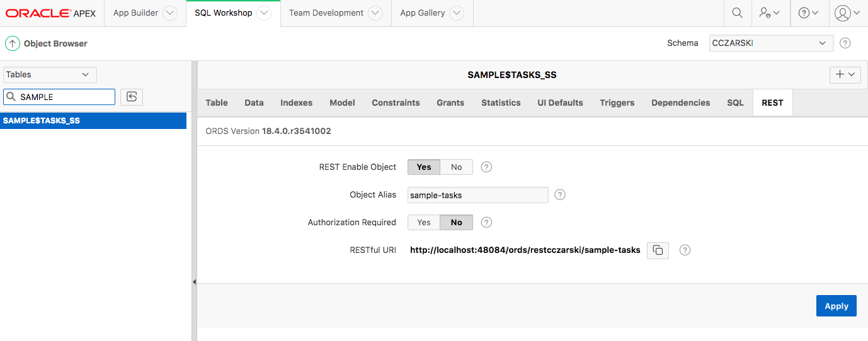Open the administration wrench-user icon menu
This screenshot has height=341, width=868.
click(769, 13)
